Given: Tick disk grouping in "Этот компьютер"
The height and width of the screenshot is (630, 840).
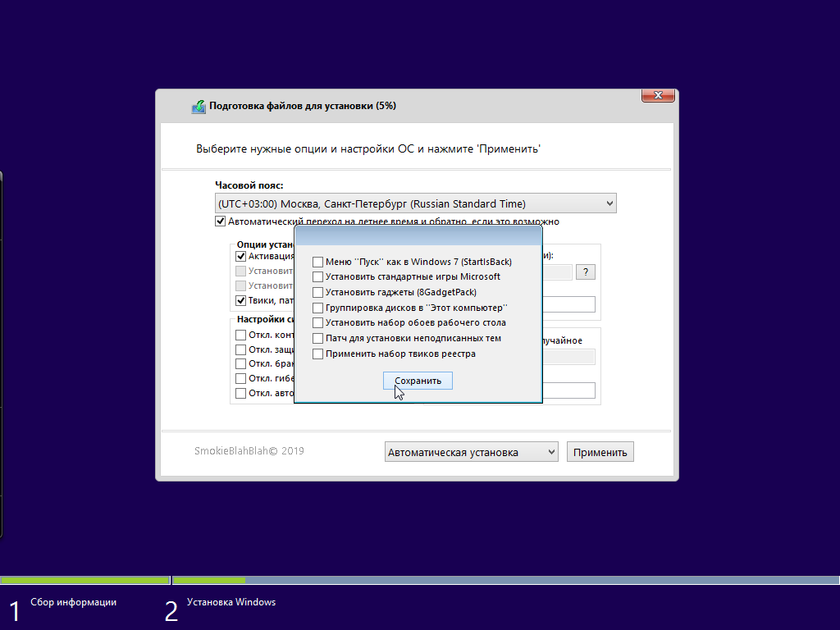Looking at the screenshot, I should click(318, 308).
